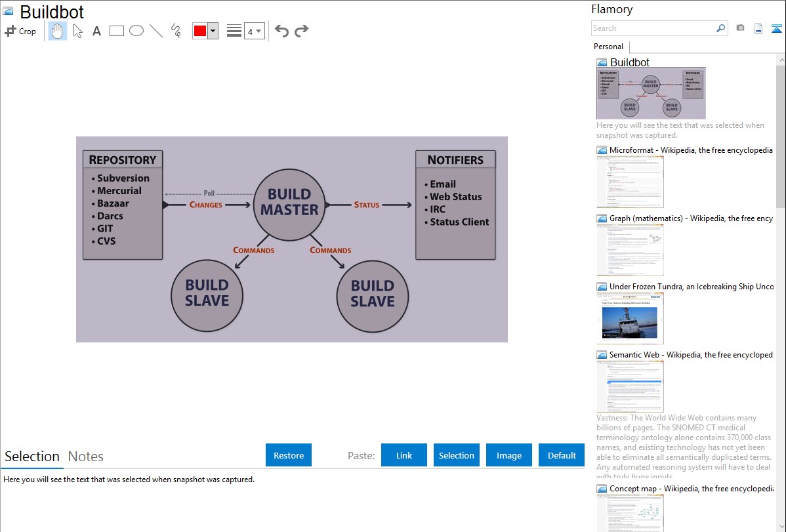The height and width of the screenshot is (532, 786).
Task: Select the straight line tool
Action: tap(156, 31)
